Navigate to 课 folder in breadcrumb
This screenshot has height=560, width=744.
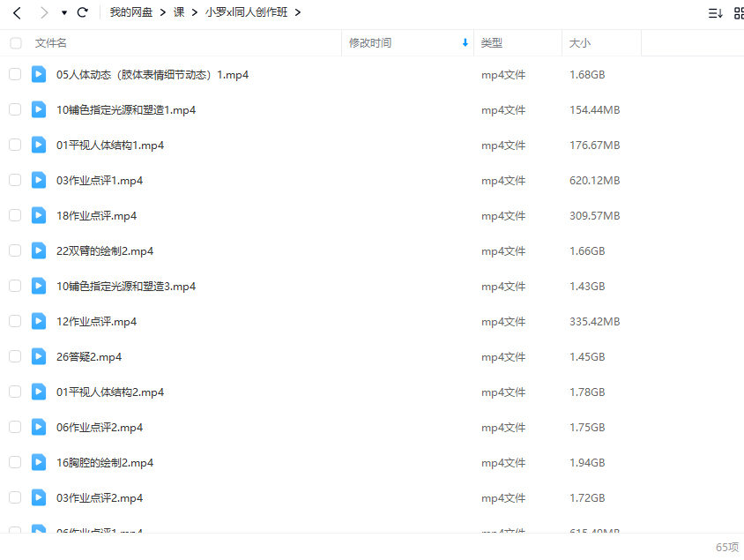(x=179, y=13)
